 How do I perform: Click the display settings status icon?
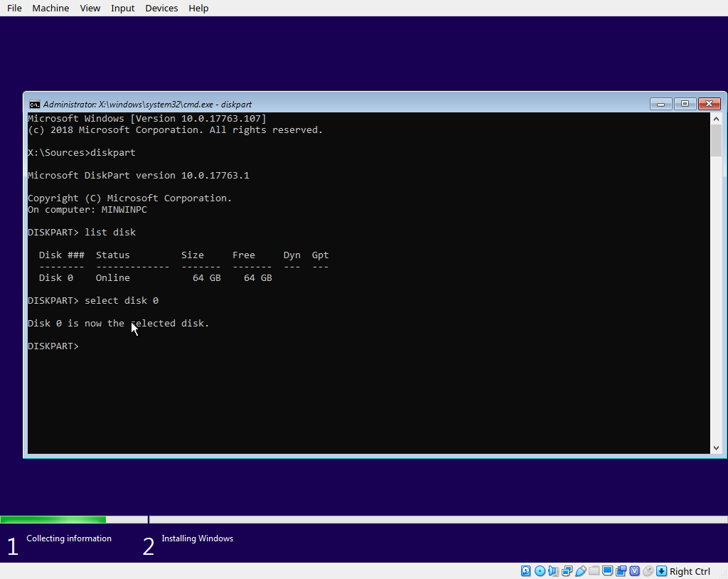click(607, 571)
